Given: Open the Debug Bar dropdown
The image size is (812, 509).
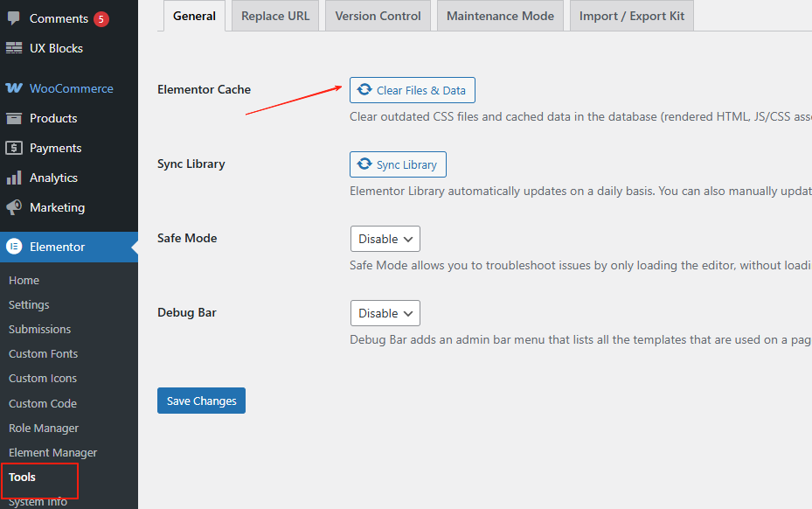Looking at the screenshot, I should (385, 313).
